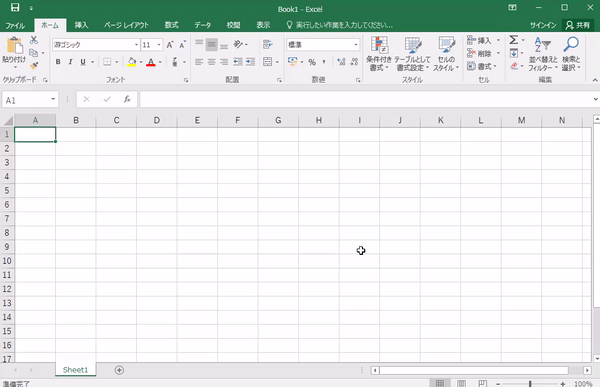600x387 pixels.
Task: Open accounting number format dropdown
Action: (302, 62)
